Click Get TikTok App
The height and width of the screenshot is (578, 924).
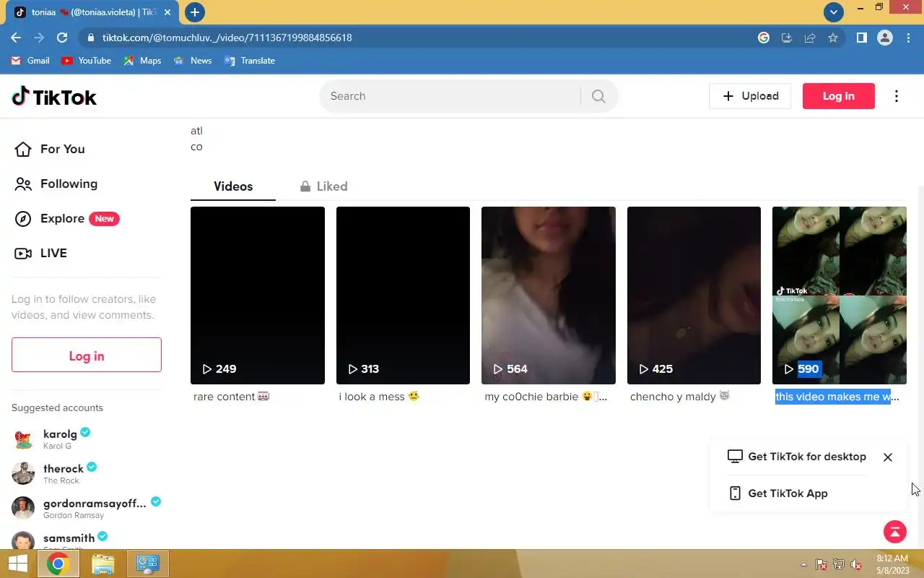[x=778, y=493]
